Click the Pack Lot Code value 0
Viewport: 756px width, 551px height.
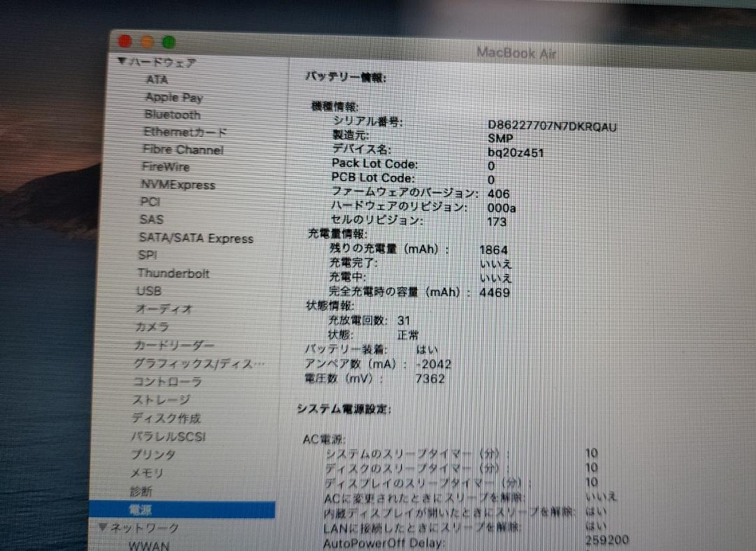click(x=491, y=166)
